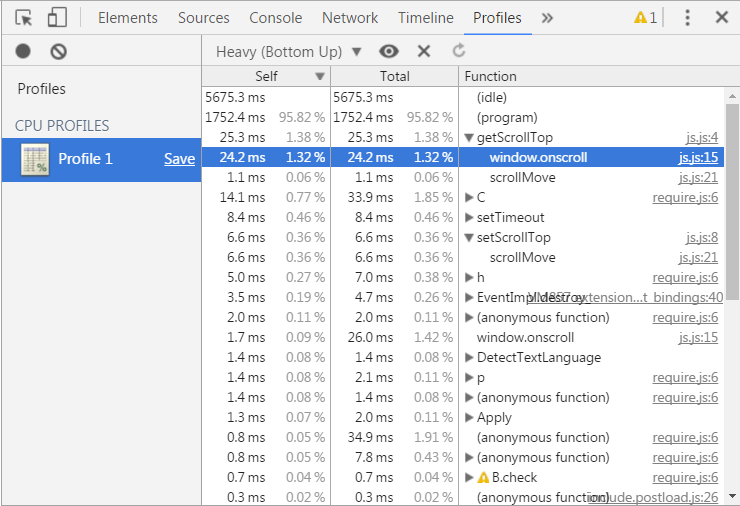740x506 pixels.
Task: Expand the B.check function row
Action: click(x=470, y=477)
